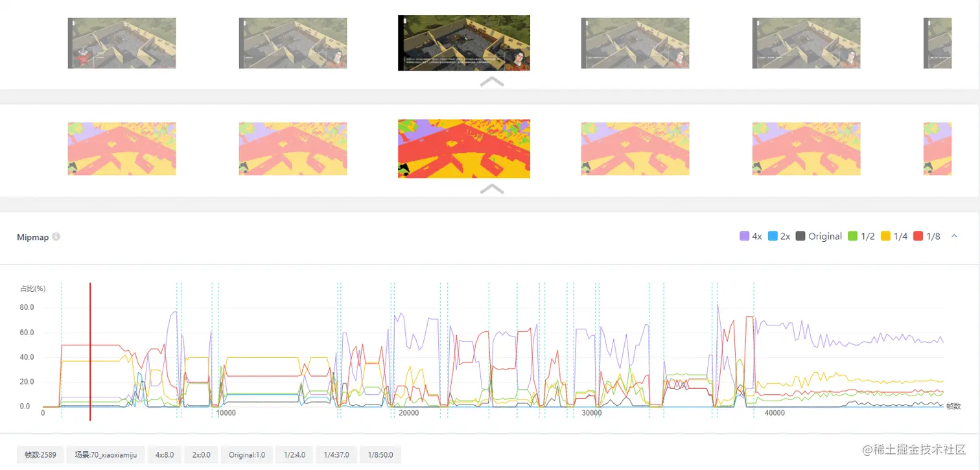980x470 pixels.
Task: Toggle the 1/2 legend series
Action: (862, 237)
